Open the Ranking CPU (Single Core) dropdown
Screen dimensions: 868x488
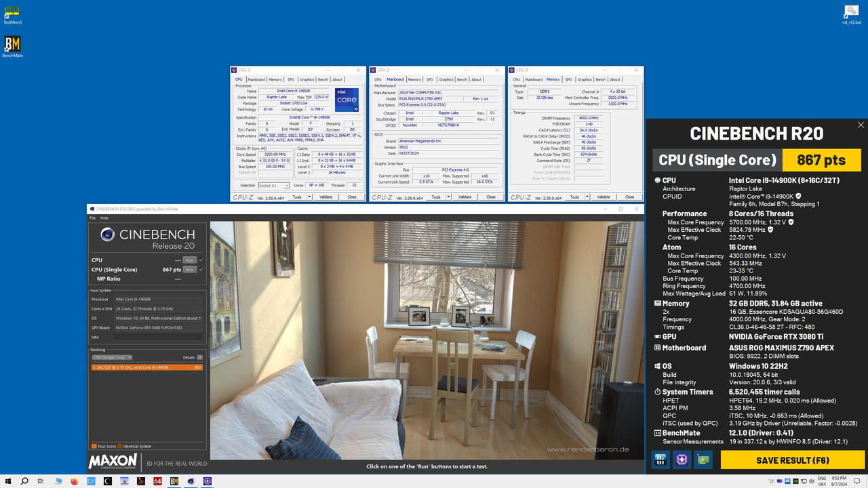pyautogui.click(x=112, y=357)
